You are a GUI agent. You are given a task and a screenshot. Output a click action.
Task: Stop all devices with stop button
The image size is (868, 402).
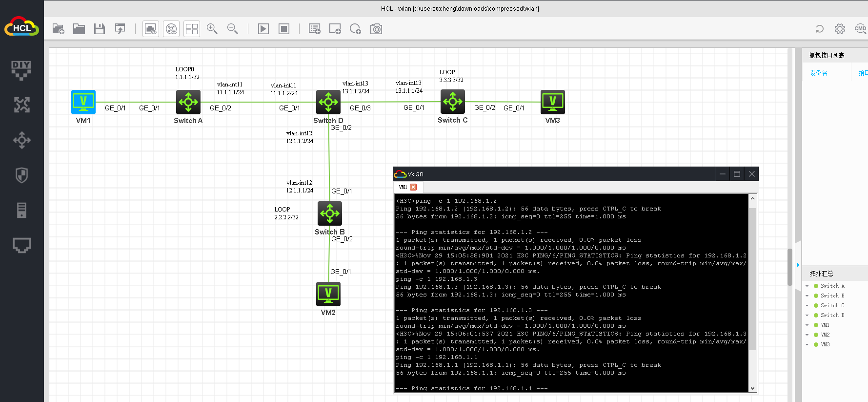pyautogui.click(x=284, y=29)
